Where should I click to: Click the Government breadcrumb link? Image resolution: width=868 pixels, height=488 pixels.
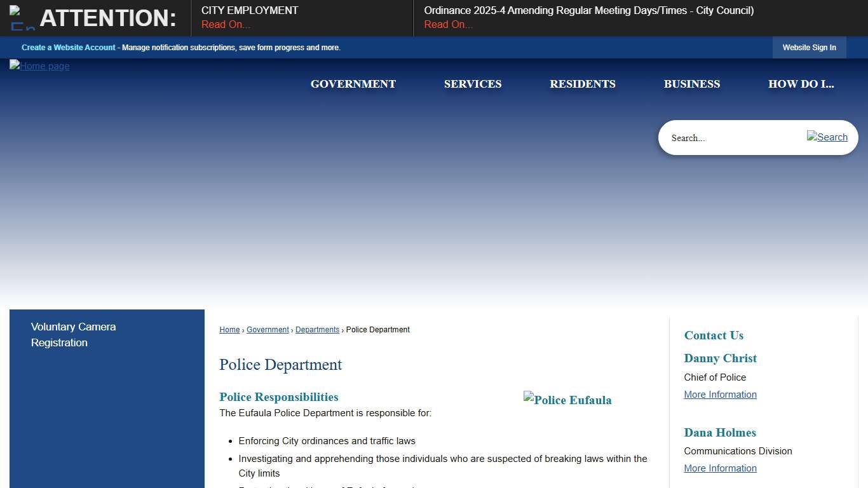click(268, 329)
